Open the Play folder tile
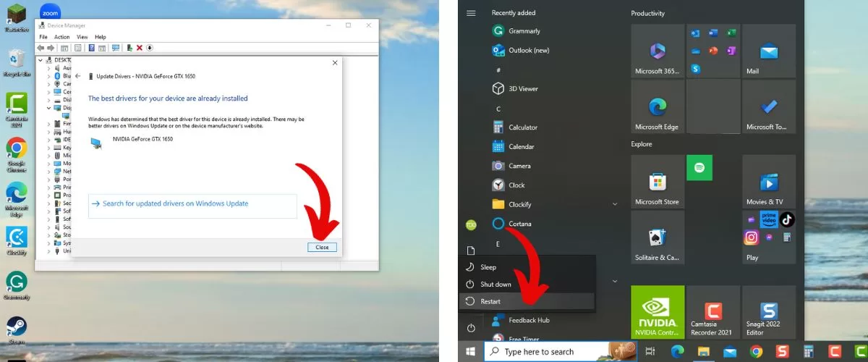Viewport: 868px width, 362px height. [769, 237]
